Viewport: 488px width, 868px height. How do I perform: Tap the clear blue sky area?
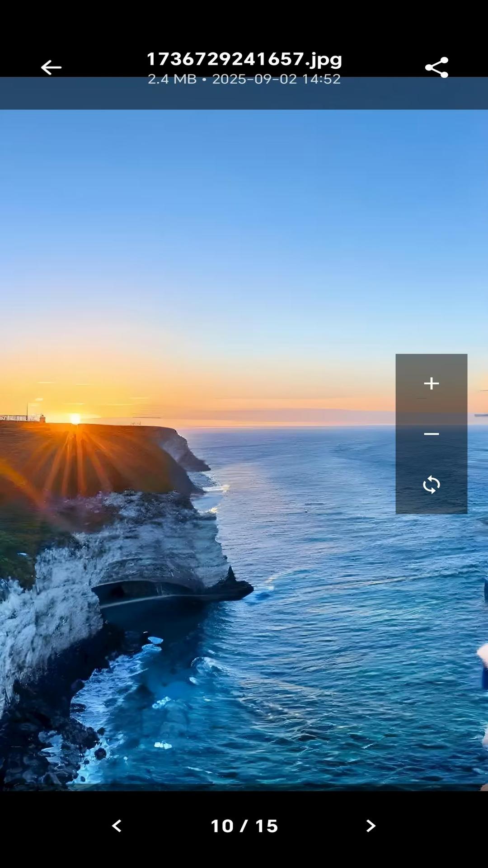[x=244, y=203]
